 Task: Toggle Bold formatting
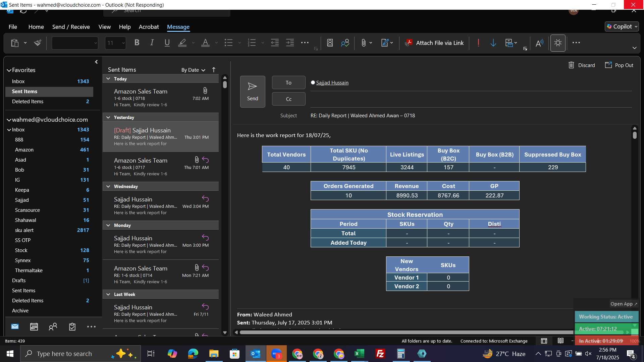point(137,43)
